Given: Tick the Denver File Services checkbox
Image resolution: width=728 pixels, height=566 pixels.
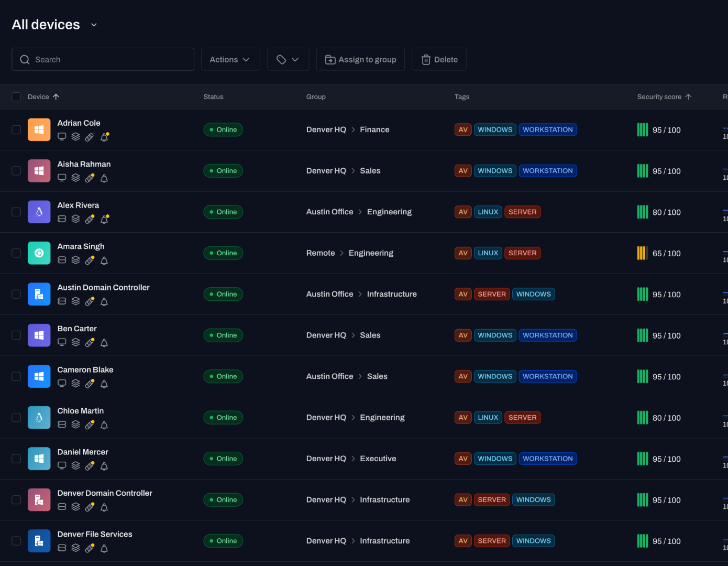Looking at the screenshot, I should (16, 541).
